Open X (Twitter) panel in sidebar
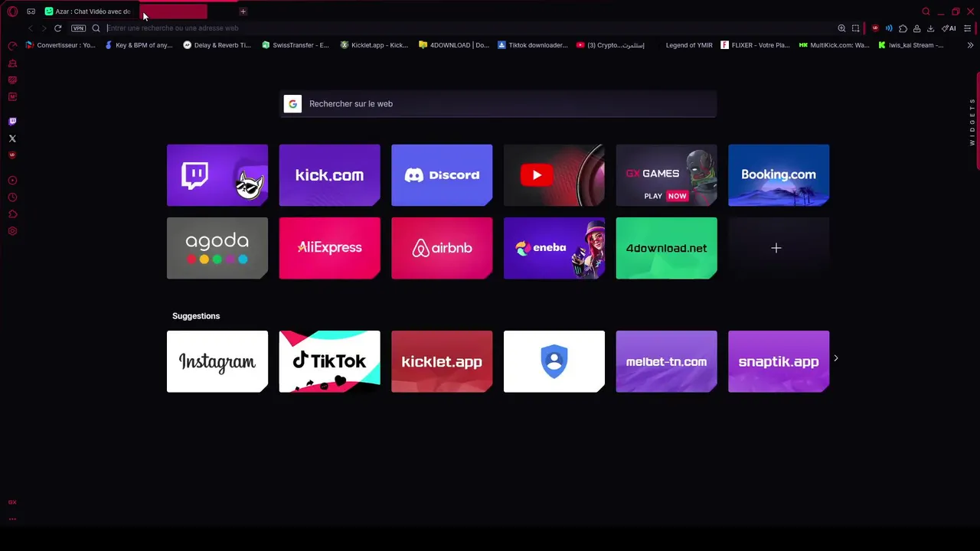The image size is (980, 551). pyautogui.click(x=12, y=139)
